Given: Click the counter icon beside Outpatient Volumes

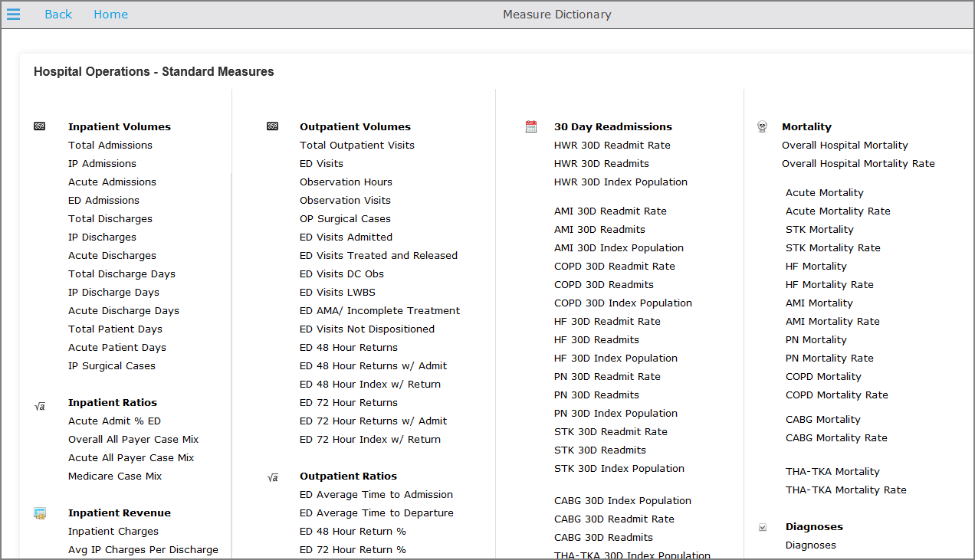Looking at the screenshot, I should [x=272, y=126].
